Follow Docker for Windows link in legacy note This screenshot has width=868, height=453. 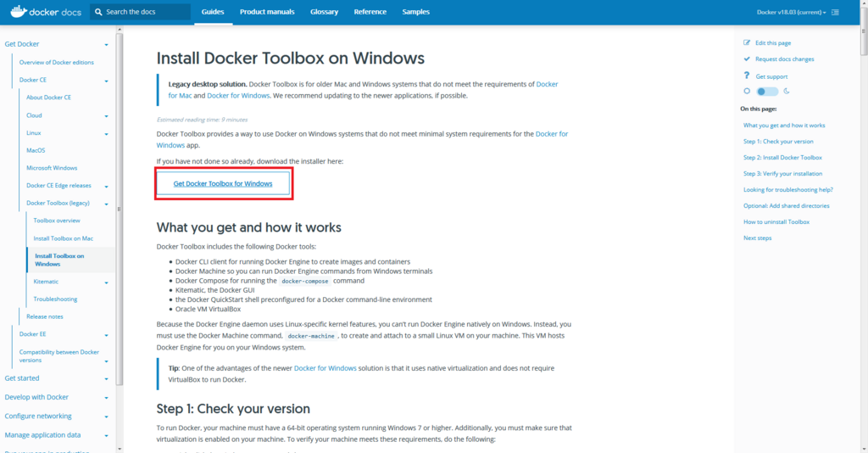coord(238,95)
